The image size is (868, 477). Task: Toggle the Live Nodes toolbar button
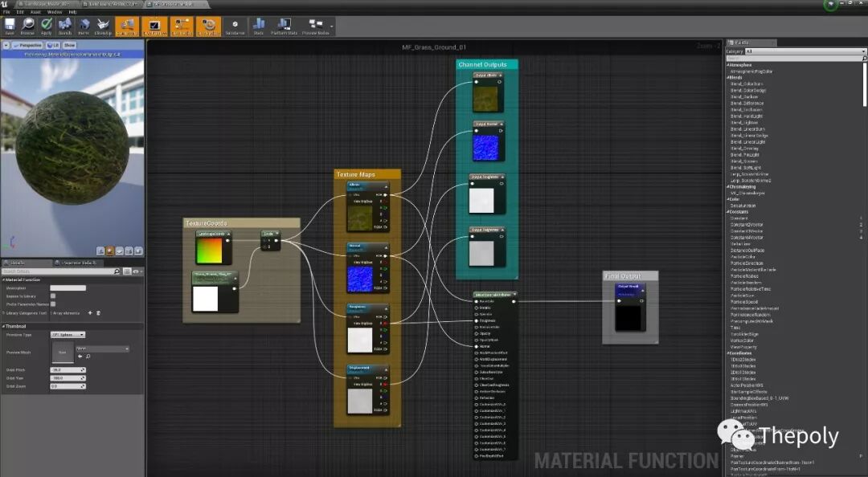tap(182, 26)
